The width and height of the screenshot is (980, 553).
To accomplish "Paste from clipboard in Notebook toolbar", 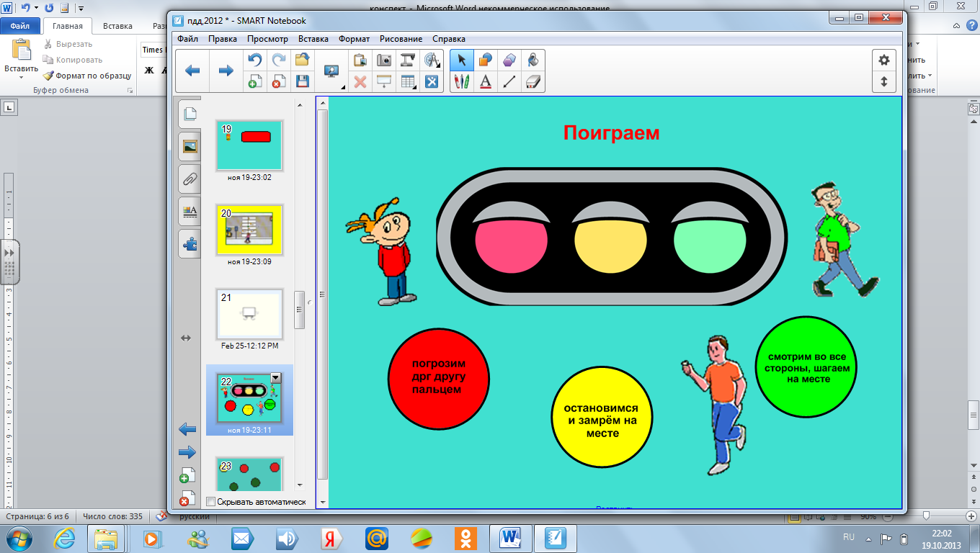I will click(x=360, y=60).
